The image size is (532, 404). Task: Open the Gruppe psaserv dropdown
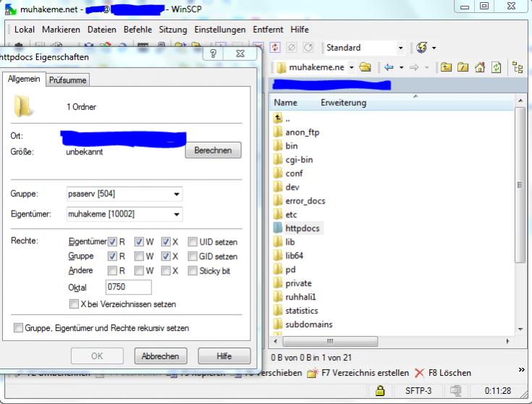tap(177, 194)
